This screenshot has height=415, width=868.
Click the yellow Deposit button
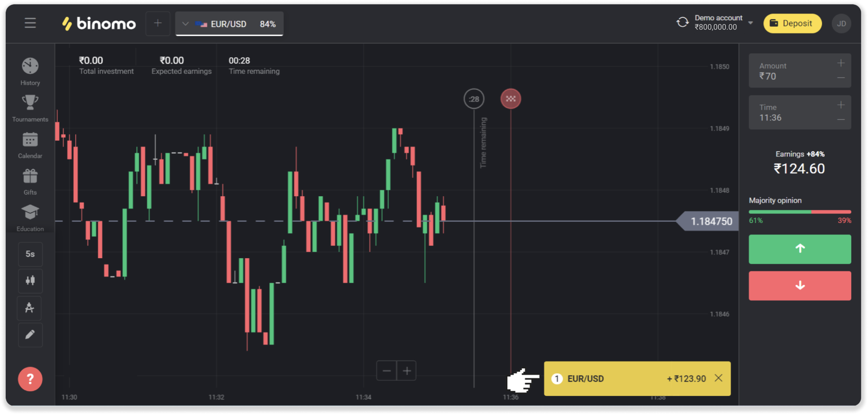pos(792,23)
